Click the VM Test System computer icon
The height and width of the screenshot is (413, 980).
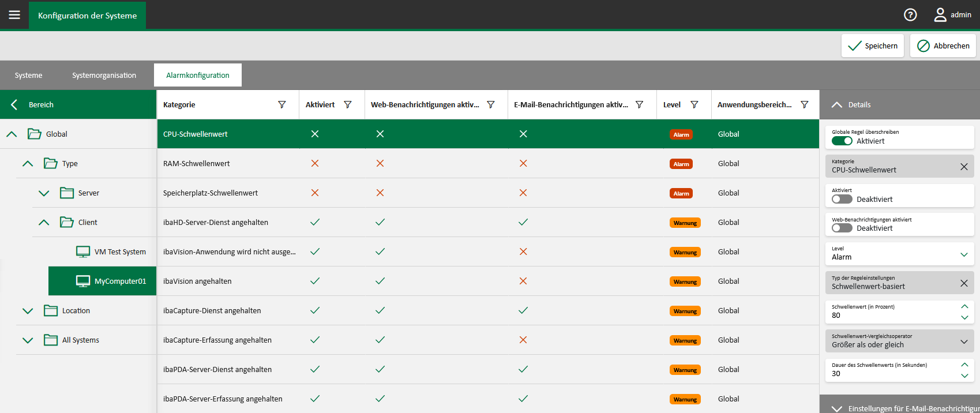point(83,251)
